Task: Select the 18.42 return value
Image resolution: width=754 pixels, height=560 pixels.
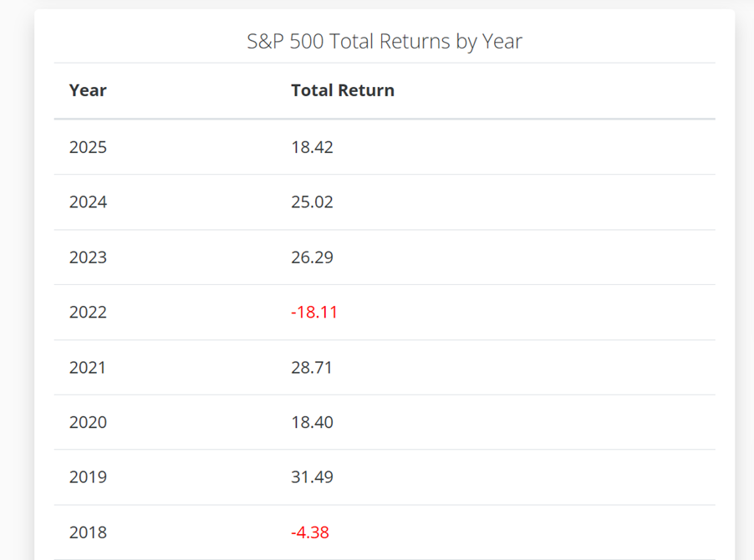Action: pyautogui.click(x=312, y=147)
